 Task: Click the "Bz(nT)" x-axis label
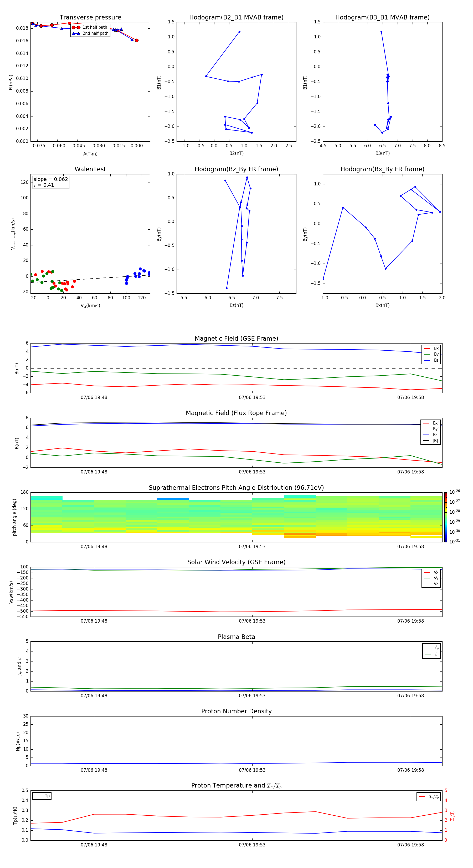(236, 305)
